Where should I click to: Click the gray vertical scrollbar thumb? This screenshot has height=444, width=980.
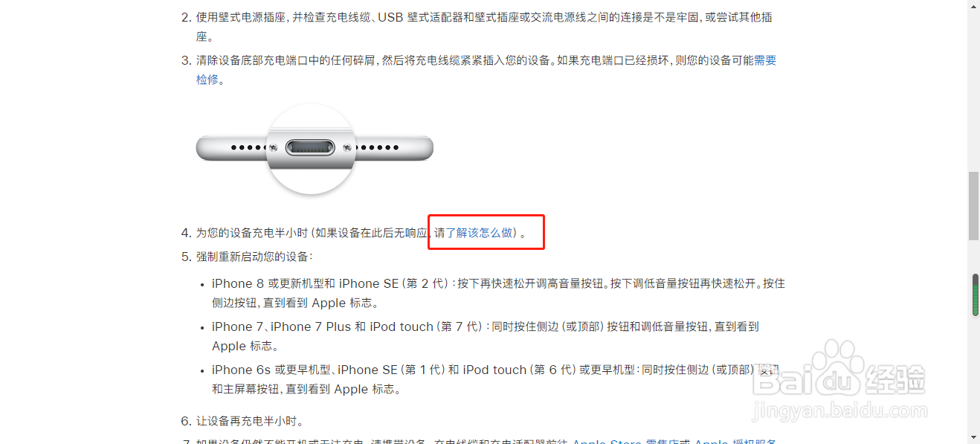point(973,206)
